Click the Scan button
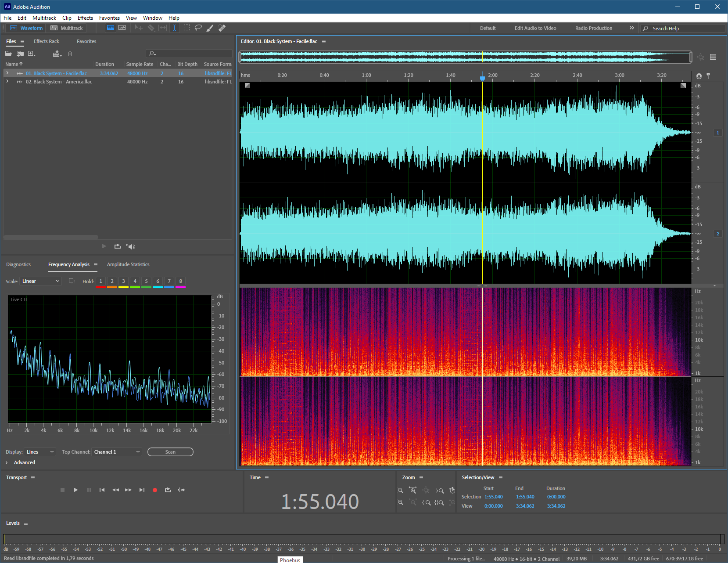Image resolution: width=728 pixels, height=563 pixels. point(170,452)
